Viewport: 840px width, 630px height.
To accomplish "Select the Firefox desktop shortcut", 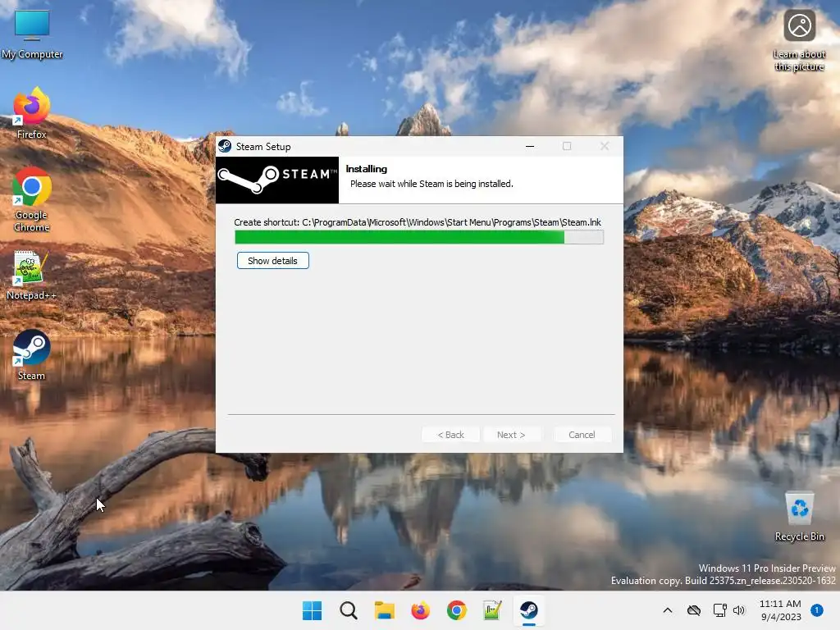I will (32, 113).
